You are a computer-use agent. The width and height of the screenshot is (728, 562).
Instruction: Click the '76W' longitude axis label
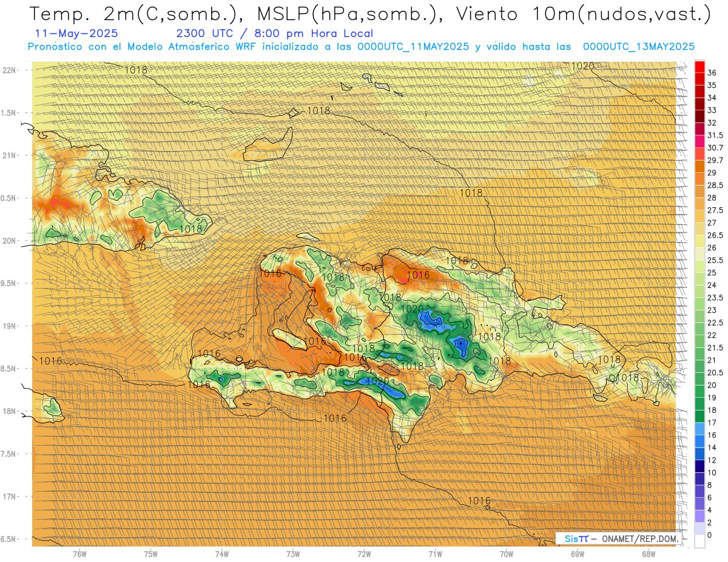coord(79,554)
